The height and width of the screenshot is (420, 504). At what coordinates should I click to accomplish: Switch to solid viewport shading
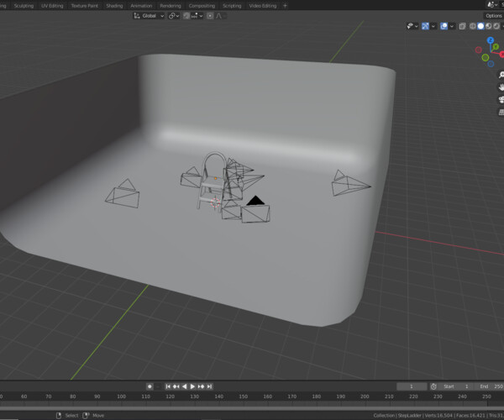tap(480, 26)
